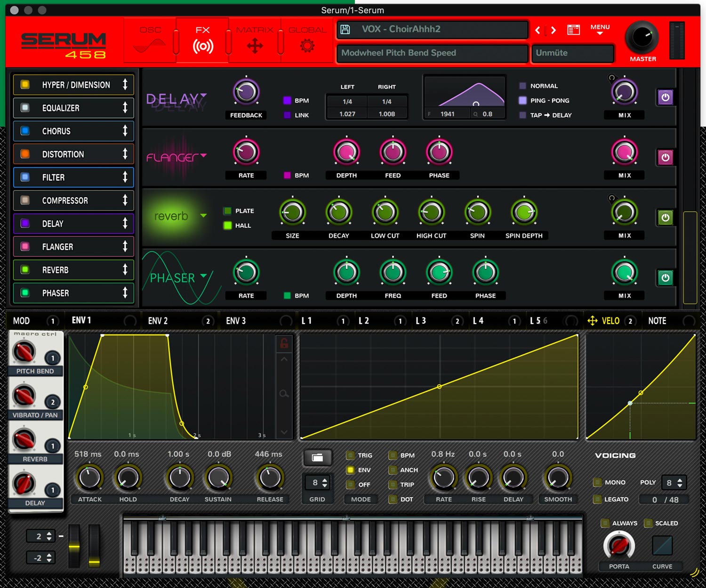The height and width of the screenshot is (588, 706).
Task: Power off the Flanger effect
Action: coord(665,157)
